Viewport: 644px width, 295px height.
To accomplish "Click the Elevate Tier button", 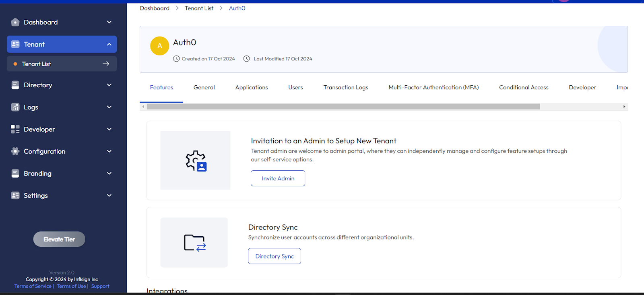I will (x=59, y=239).
